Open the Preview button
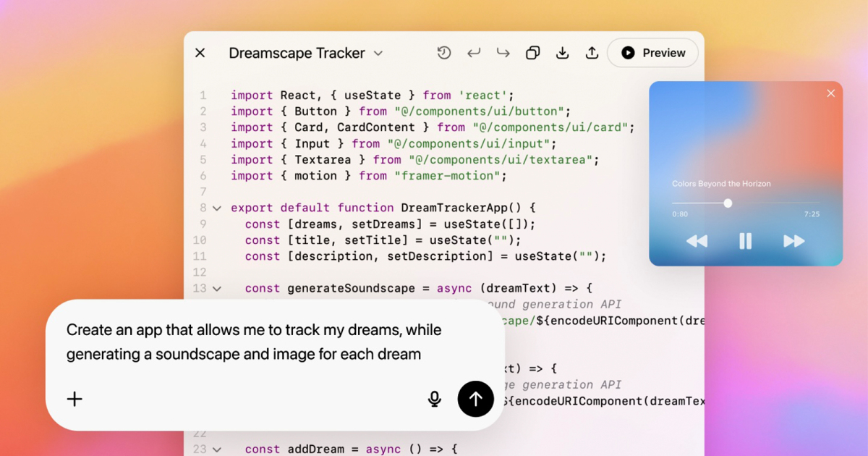868x456 pixels. click(x=652, y=53)
